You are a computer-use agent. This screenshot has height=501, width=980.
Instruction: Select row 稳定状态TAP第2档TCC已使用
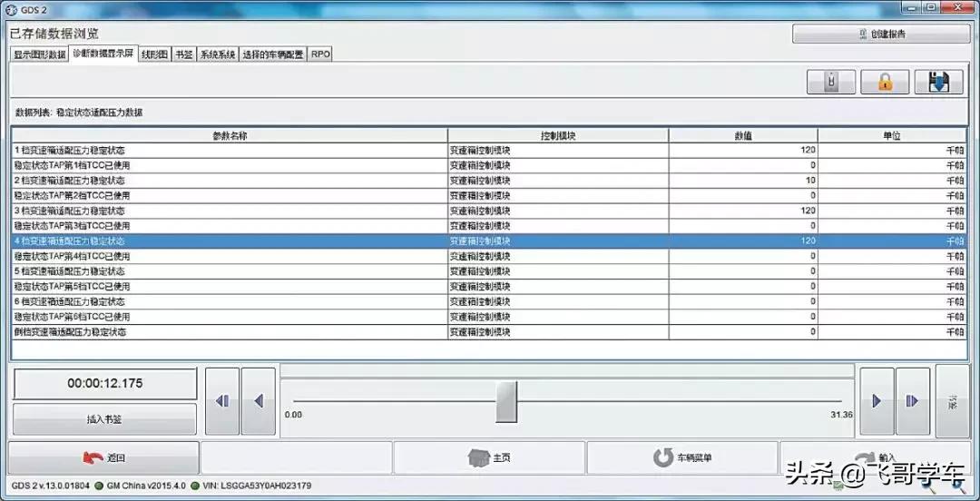click(489, 195)
